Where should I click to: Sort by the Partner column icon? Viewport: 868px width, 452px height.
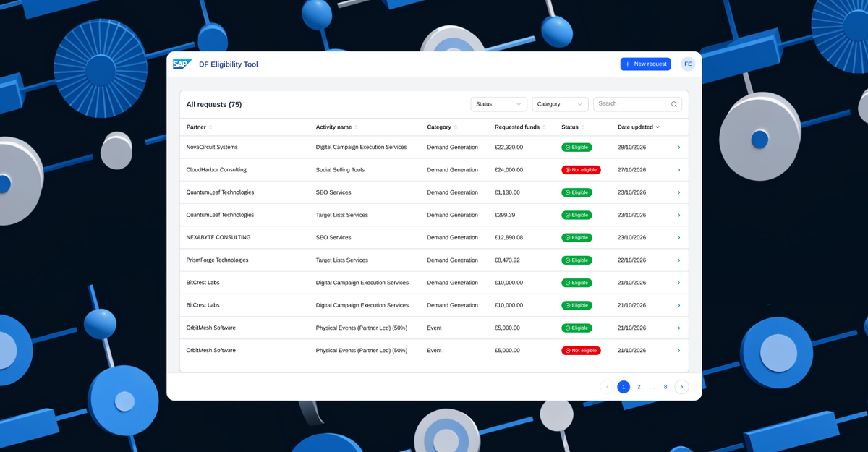210,127
